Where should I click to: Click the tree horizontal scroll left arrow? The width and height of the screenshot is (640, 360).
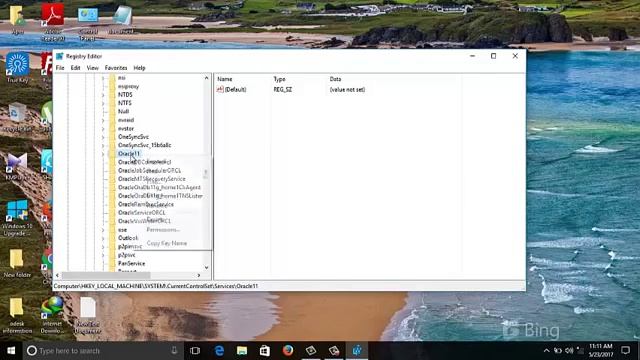coord(57,276)
